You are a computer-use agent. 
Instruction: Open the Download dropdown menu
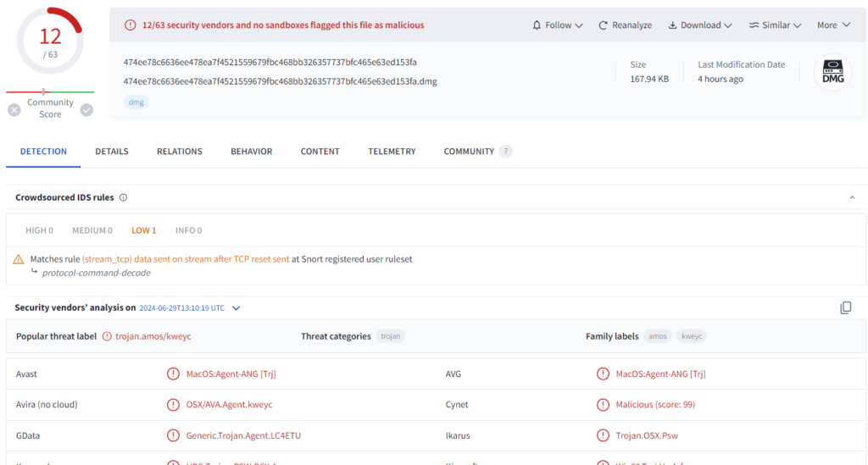tap(699, 25)
